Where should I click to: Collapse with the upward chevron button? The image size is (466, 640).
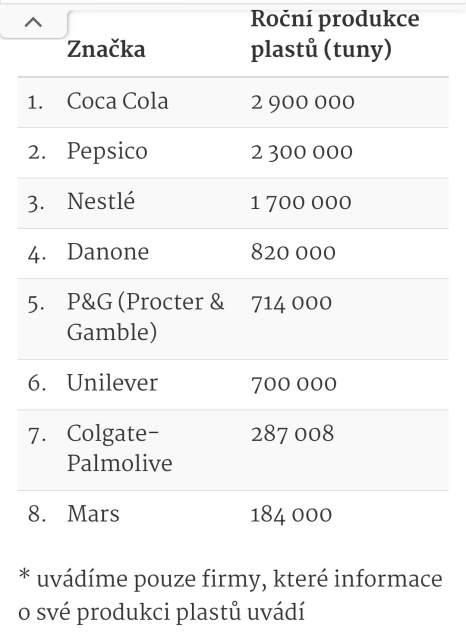pyautogui.click(x=33, y=22)
